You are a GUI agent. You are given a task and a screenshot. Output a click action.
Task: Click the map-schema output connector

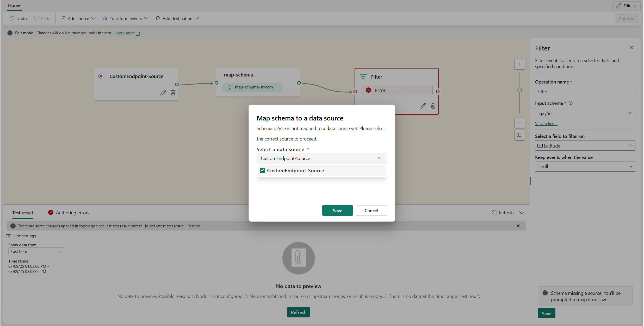(x=299, y=83)
